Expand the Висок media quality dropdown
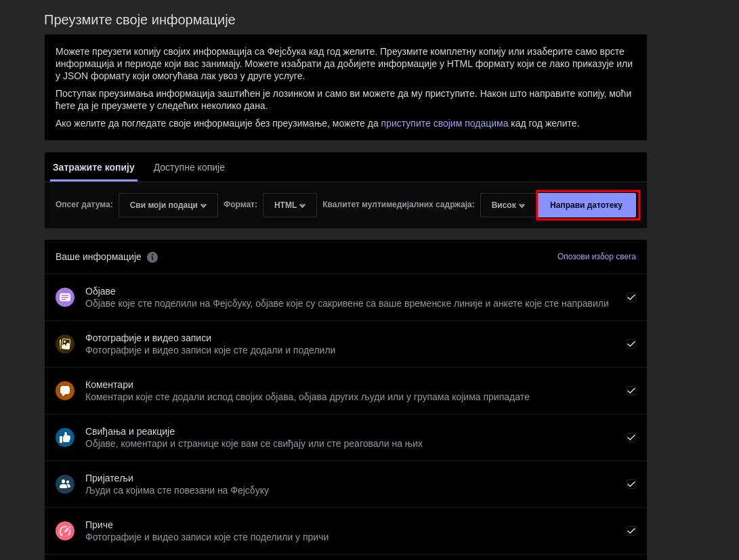 508,205
